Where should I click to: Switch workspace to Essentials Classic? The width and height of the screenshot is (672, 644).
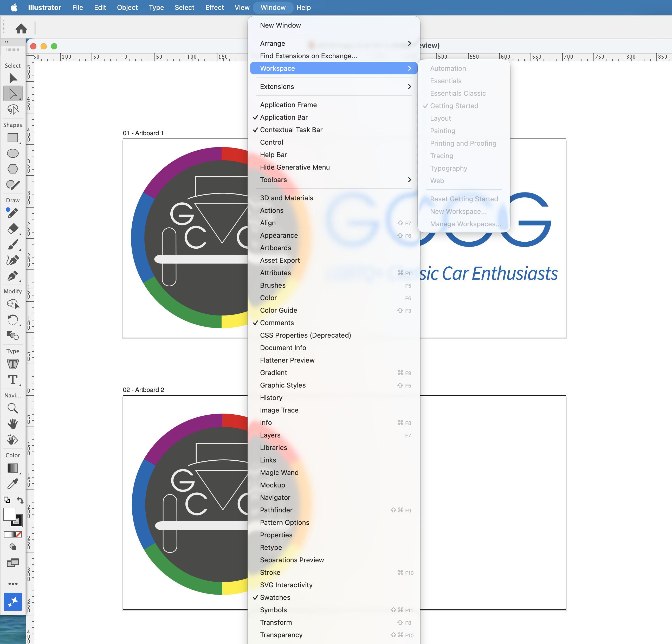tap(457, 93)
